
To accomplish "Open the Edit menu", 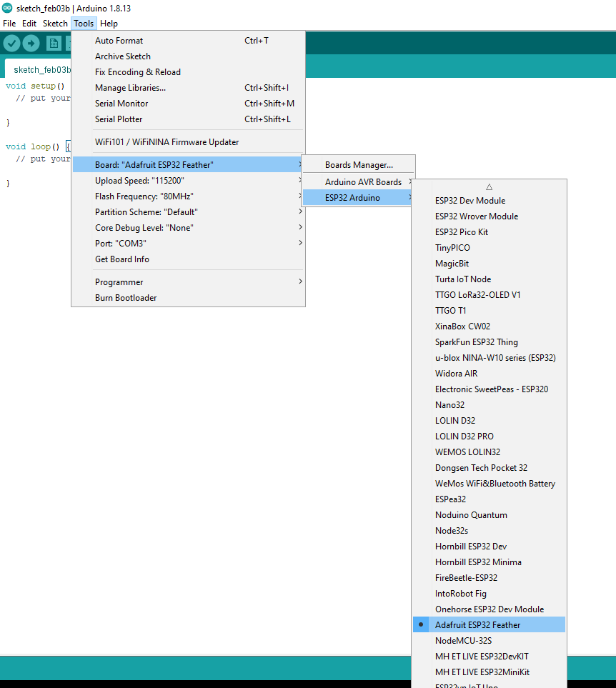I will click(29, 24).
